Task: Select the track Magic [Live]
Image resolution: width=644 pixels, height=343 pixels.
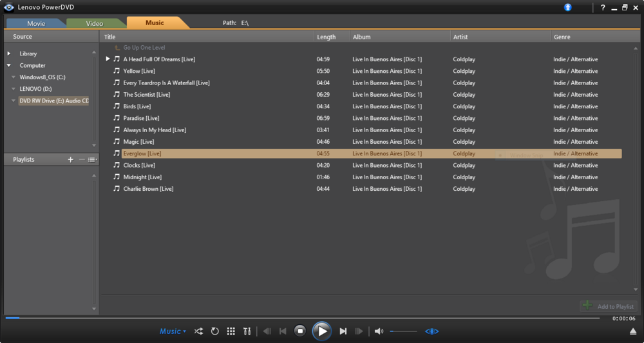Action: pos(138,142)
